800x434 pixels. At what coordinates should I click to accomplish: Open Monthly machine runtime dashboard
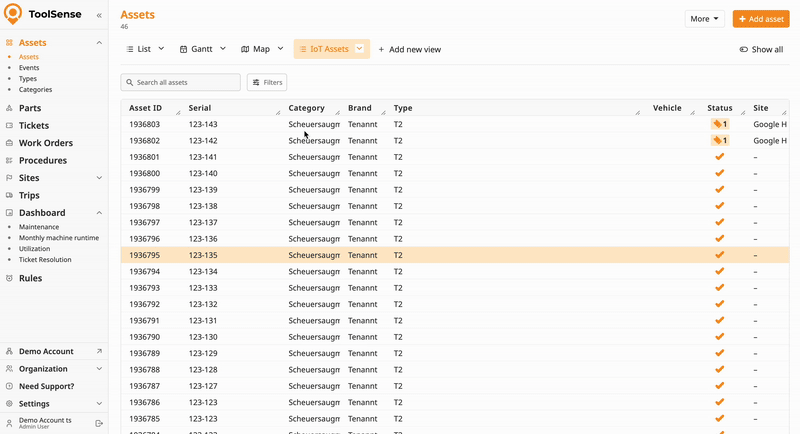[x=59, y=238]
